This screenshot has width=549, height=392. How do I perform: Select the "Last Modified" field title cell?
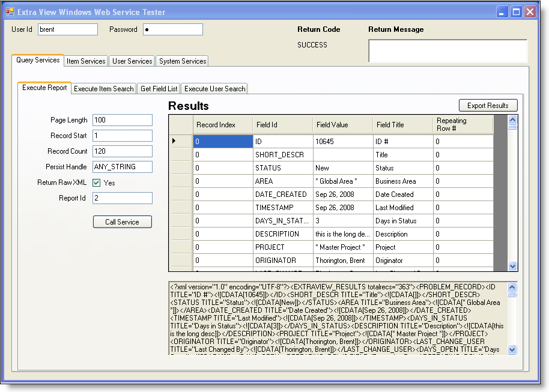403,208
